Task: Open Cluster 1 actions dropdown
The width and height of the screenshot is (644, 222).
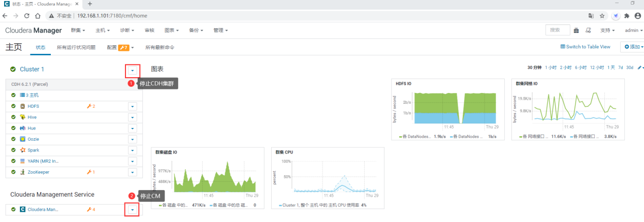Action: coord(133,71)
